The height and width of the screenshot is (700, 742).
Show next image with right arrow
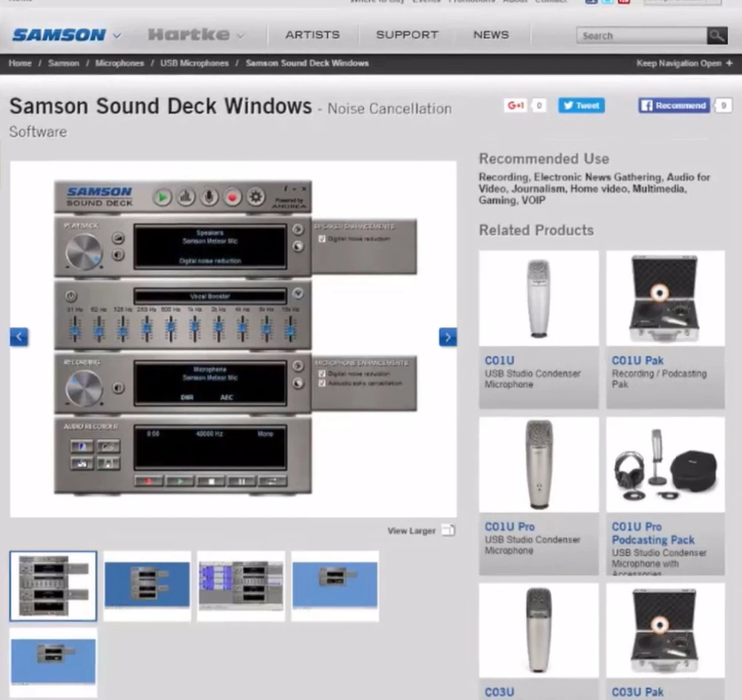[x=447, y=337]
